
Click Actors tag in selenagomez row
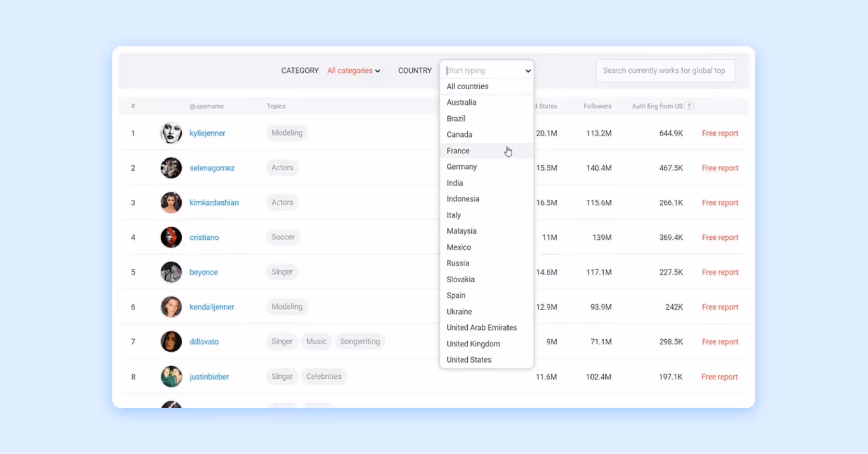pyautogui.click(x=282, y=167)
